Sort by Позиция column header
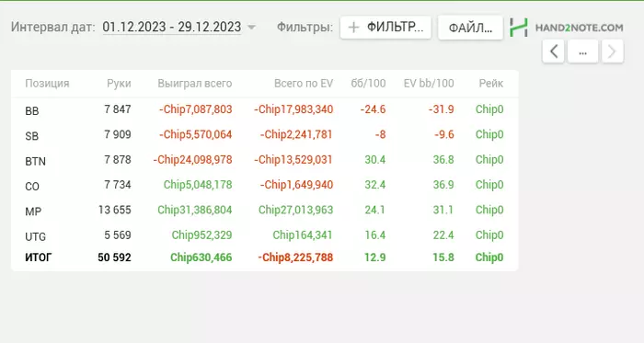The image size is (644, 343). pos(47,84)
